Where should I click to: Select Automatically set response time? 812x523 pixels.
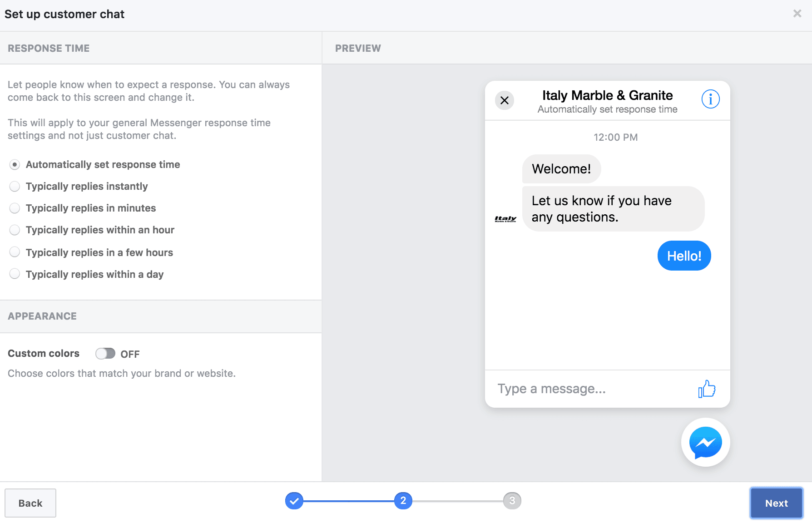[15, 164]
